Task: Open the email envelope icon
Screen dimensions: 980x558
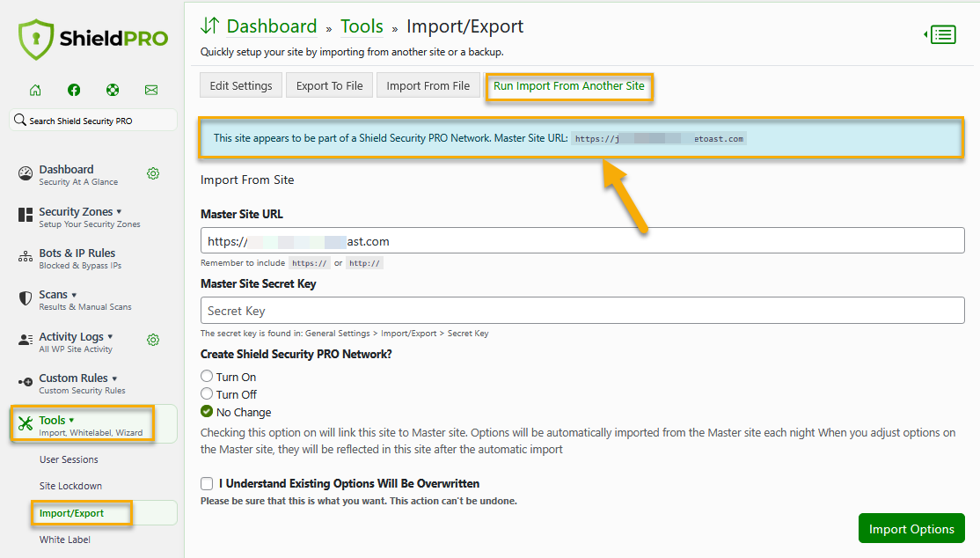Action: 151,90
